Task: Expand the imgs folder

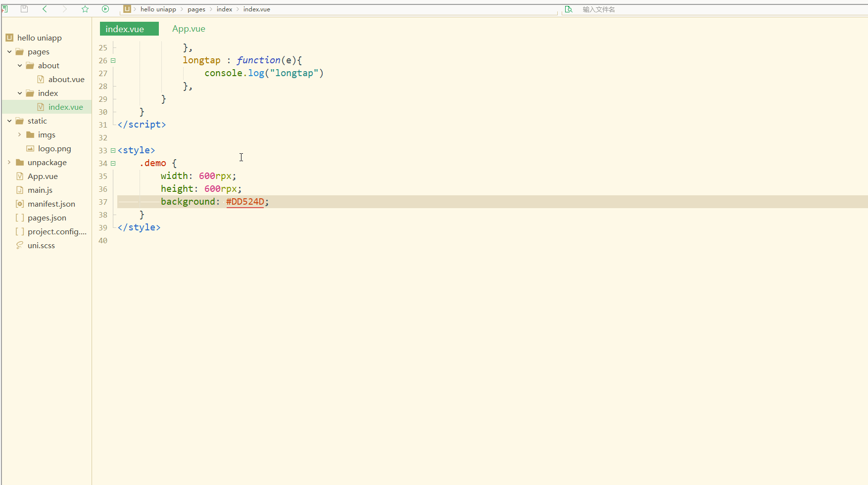Action: [x=19, y=134]
